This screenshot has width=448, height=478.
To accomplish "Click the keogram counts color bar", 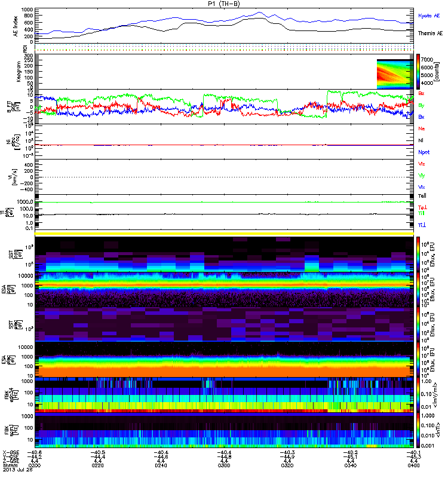I will coord(418,72).
